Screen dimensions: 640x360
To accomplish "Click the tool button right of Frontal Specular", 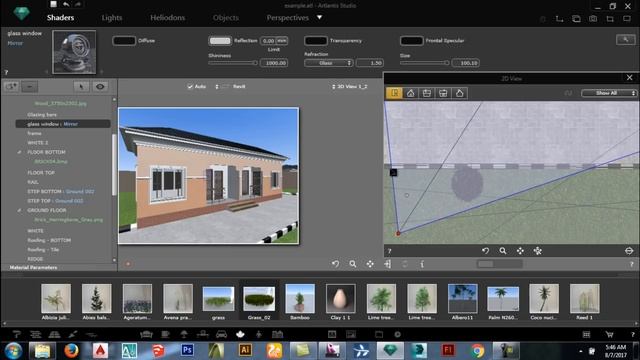I will pyautogui.click(x=625, y=40).
